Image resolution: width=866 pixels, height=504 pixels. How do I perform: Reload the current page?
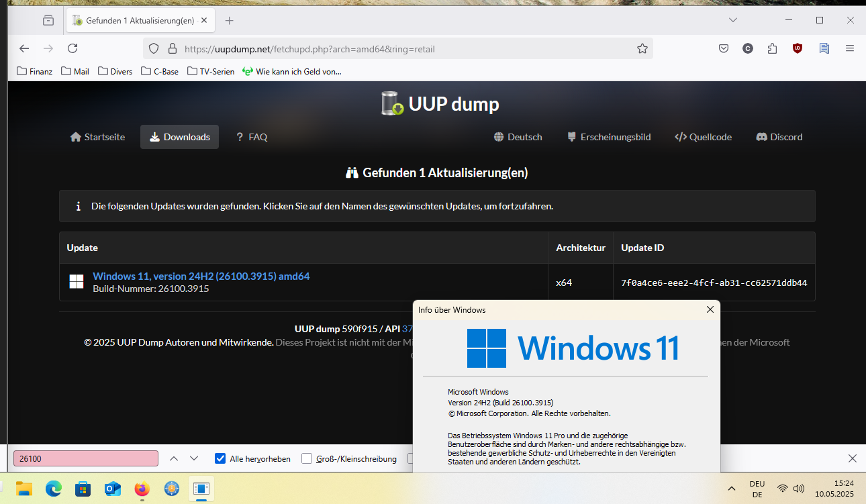[73, 48]
